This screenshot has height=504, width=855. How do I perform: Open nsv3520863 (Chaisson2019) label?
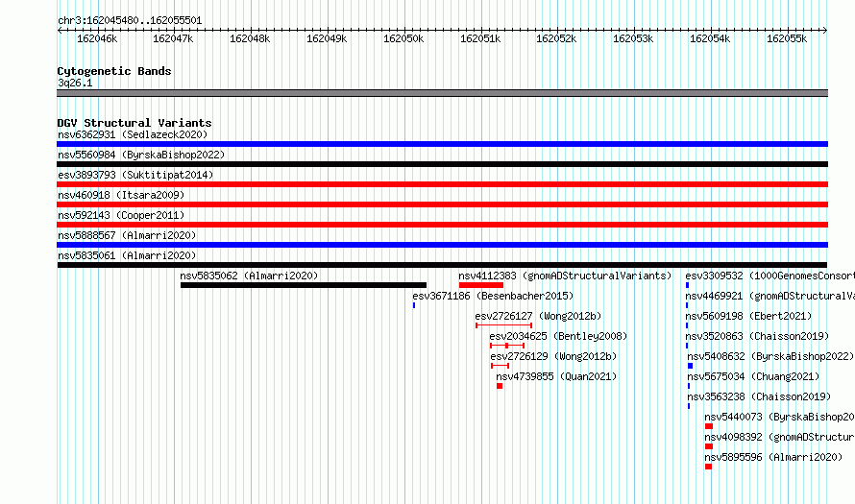757,336
